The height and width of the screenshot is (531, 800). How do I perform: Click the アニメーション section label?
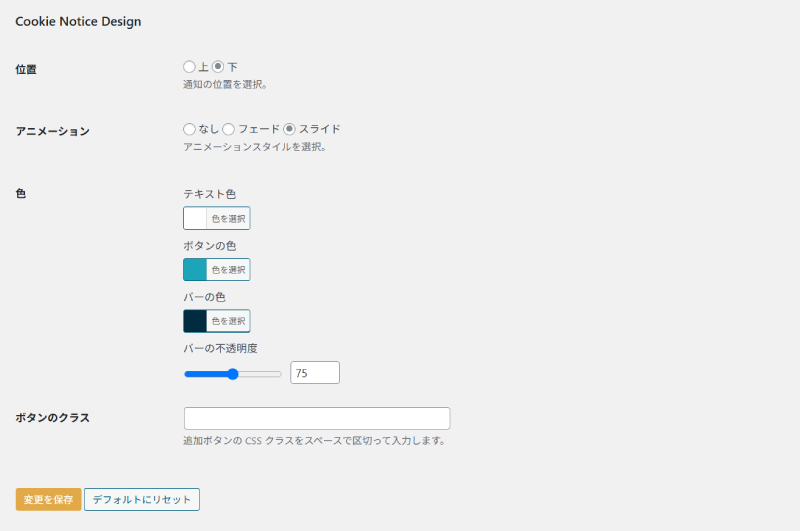coord(52,131)
